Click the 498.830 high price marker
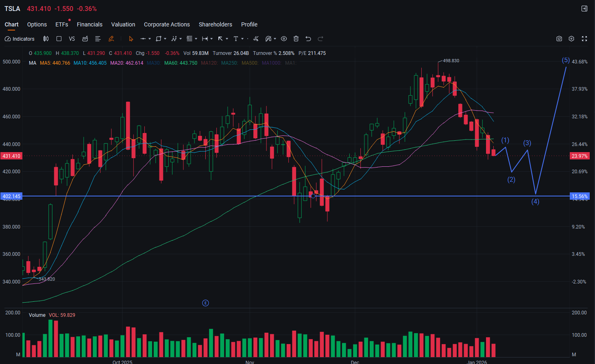This screenshot has width=595, height=364. [451, 61]
